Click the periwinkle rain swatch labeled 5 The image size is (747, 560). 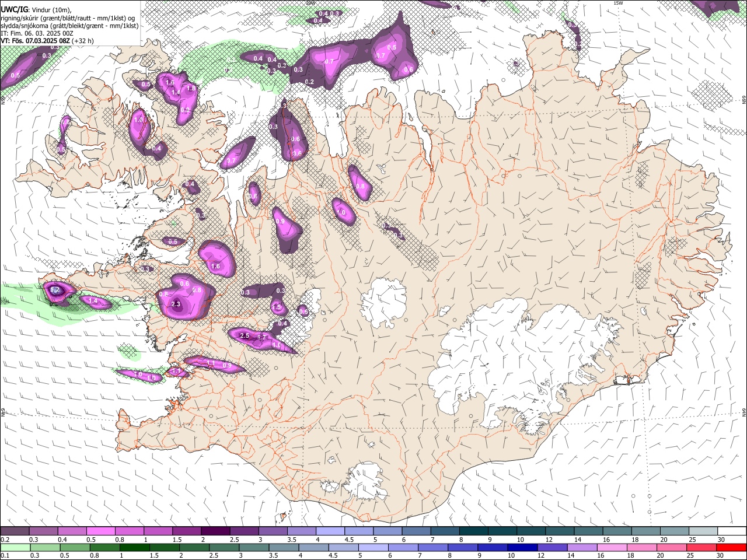pyautogui.click(x=373, y=547)
